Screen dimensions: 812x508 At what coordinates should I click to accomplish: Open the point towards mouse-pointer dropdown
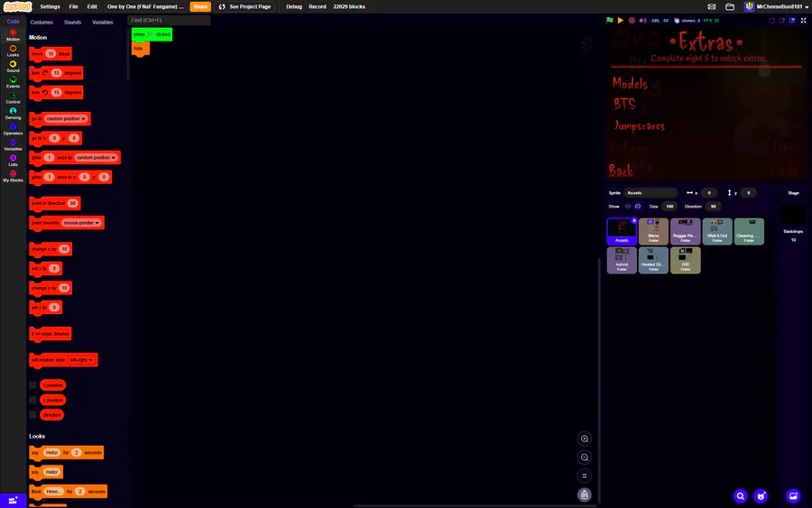[x=81, y=223]
